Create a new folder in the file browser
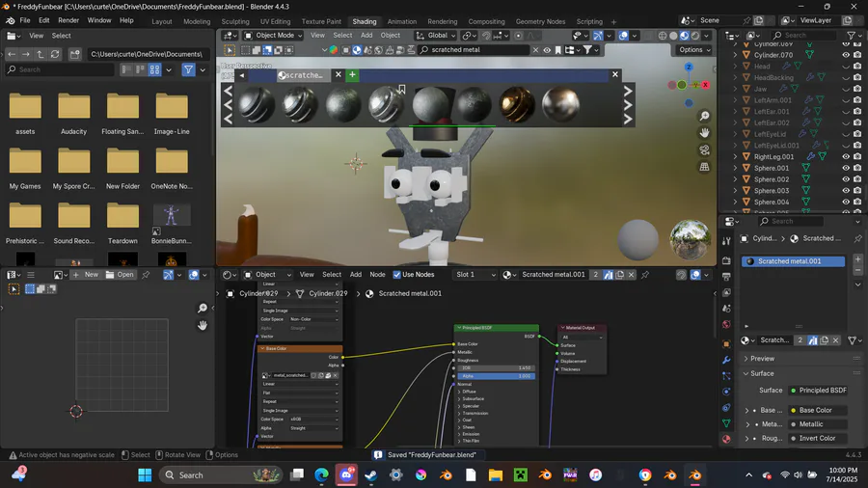 click(x=74, y=54)
